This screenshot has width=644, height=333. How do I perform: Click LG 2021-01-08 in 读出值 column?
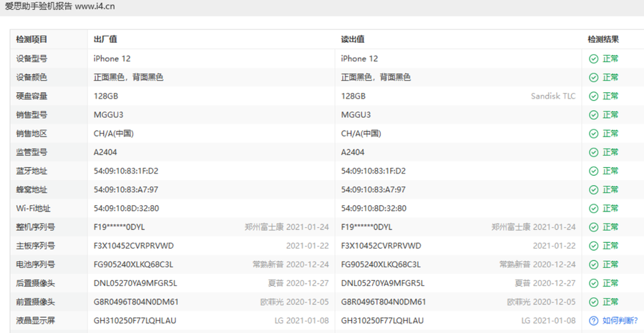click(x=549, y=321)
